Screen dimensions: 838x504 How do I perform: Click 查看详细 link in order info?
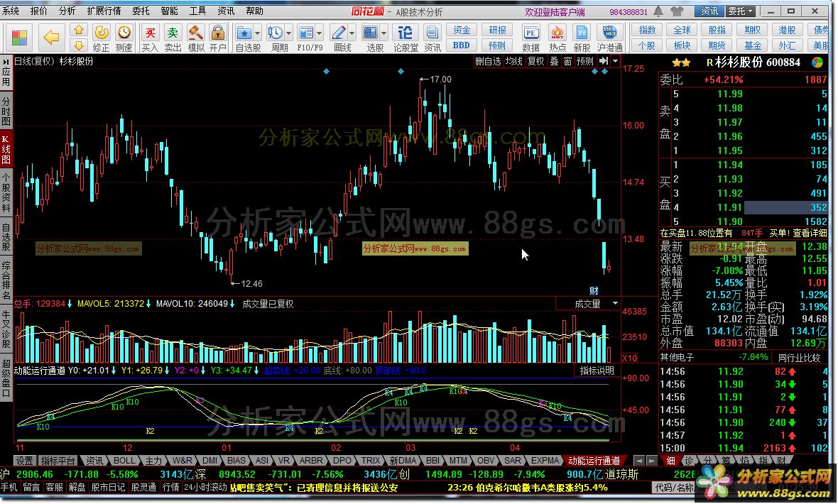point(810,233)
